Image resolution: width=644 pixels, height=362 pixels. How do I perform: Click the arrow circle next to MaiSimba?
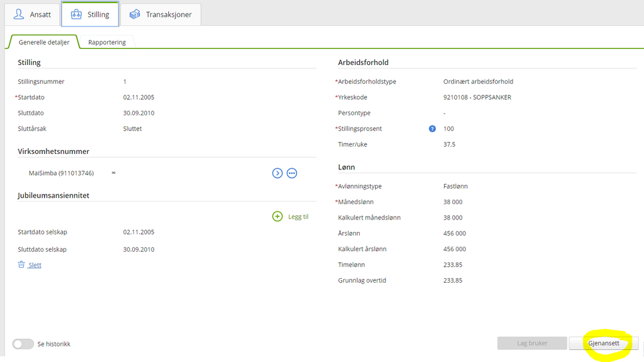pos(277,173)
